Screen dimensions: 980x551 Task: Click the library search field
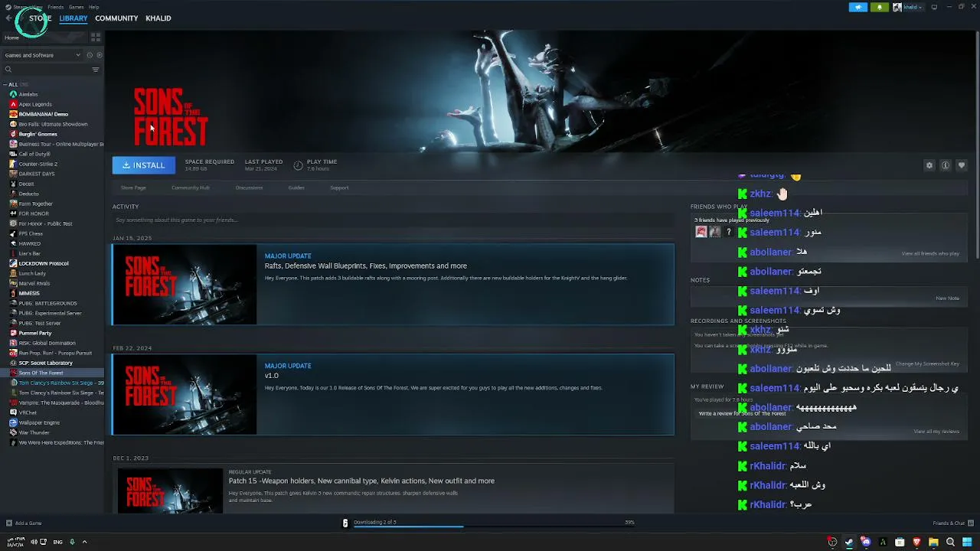point(46,70)
